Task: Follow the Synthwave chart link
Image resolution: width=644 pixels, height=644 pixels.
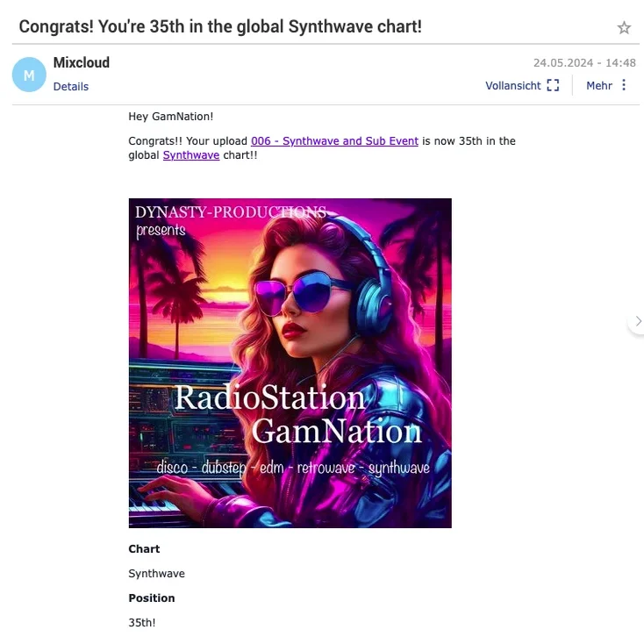Action: (191, 155)
